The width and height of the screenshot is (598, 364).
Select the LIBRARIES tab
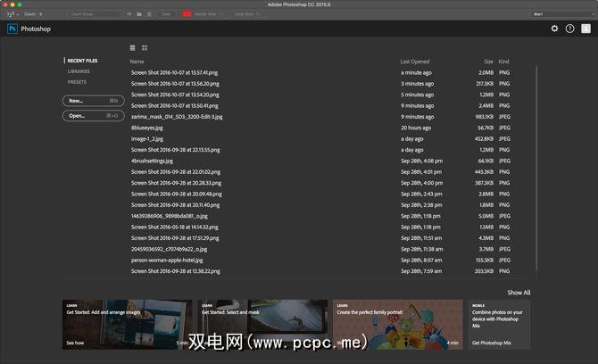[79, 71]
